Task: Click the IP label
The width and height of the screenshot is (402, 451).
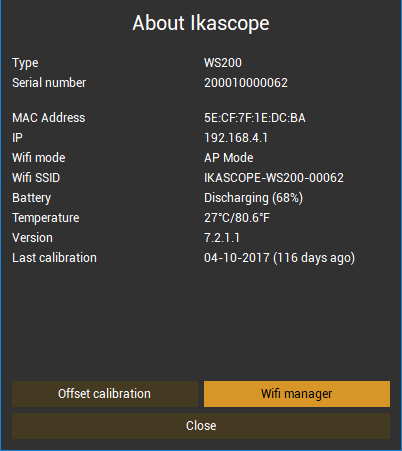Action: 17,138
